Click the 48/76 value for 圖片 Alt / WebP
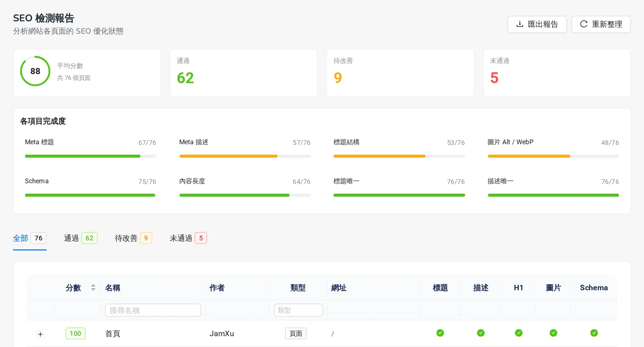The image size is (644, 347). (x=610, y=143)
